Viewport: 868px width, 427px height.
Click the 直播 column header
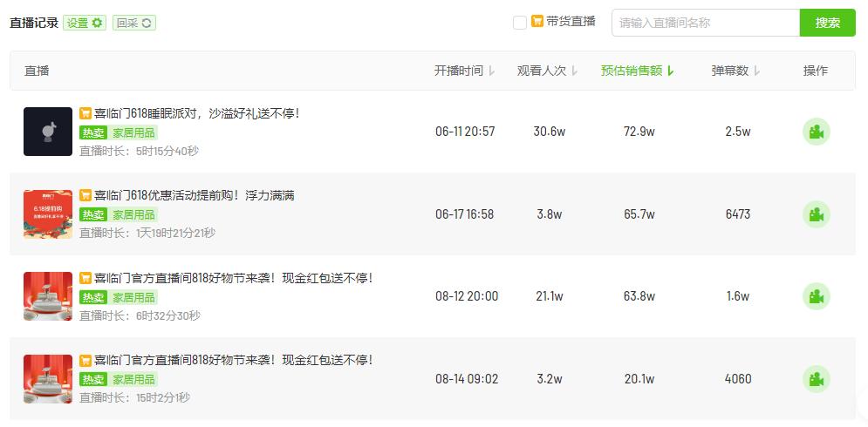(x=37, y=71)
